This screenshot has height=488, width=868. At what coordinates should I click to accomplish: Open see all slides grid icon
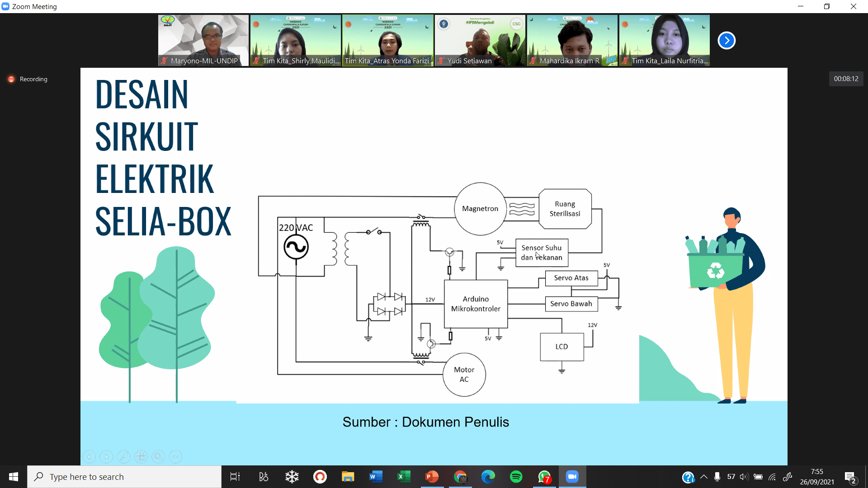pos(141,457)
